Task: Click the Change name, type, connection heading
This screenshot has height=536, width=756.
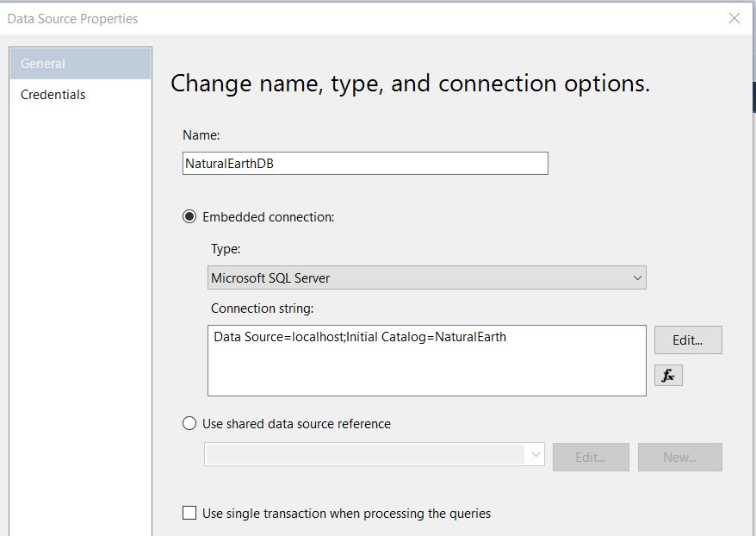Action: [410, 84]
